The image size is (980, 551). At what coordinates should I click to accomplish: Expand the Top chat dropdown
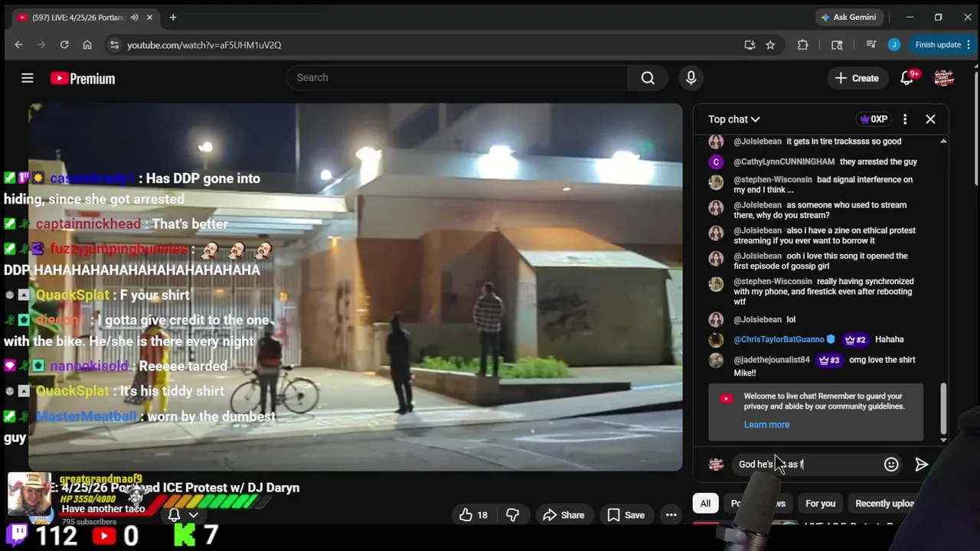pyautogui.click(x=733, y=119)
